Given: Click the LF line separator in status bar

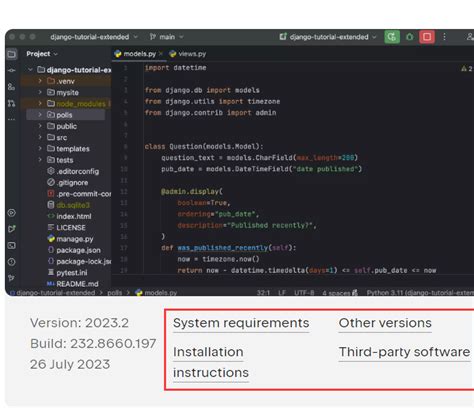Looking at the screenshot, I should pos(282,293).
